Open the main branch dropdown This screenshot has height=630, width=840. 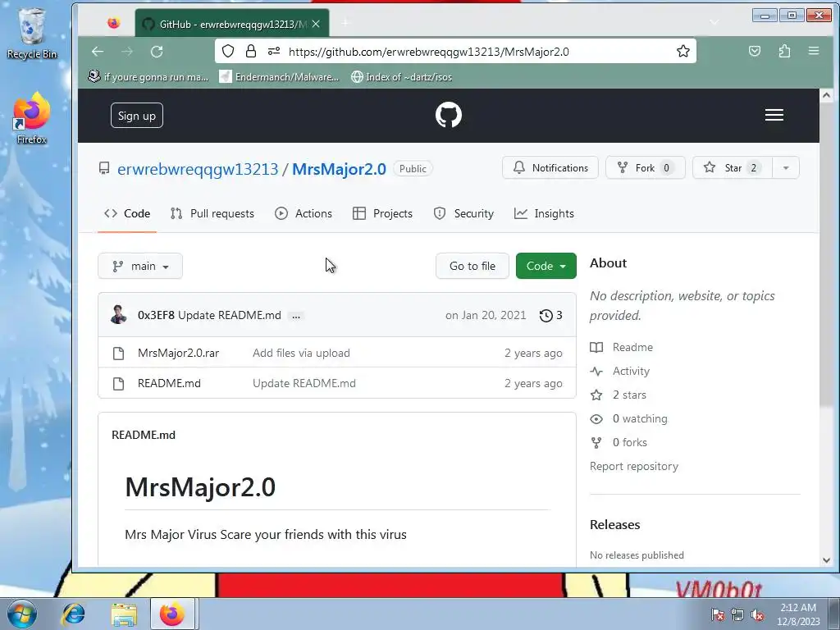pos(140,267)
